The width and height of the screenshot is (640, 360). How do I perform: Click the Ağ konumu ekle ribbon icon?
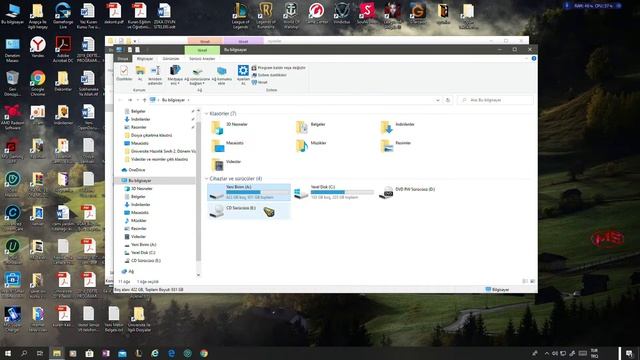point(222,75)
